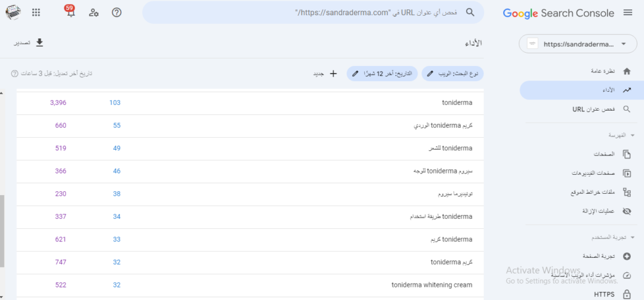Image resolution: width=644 pixels, height=300 pixels.
Task: Add a new filter with جديد
Action: pos(325,74)
